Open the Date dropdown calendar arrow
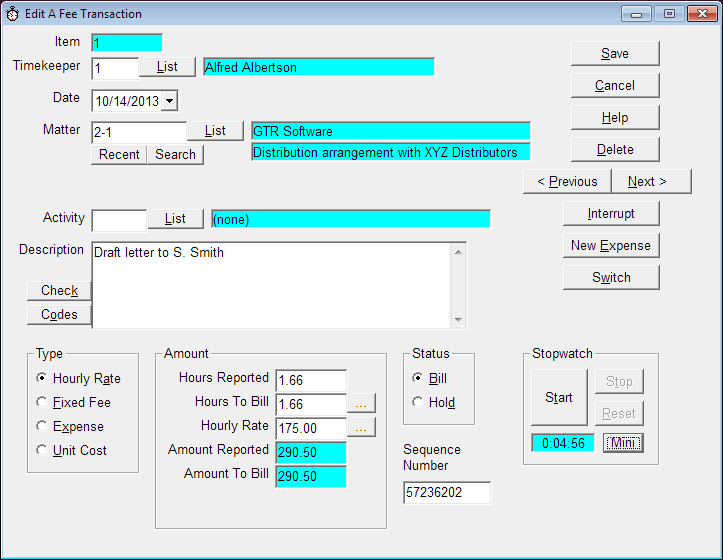723x560 pixels. (x=170, y=101)
